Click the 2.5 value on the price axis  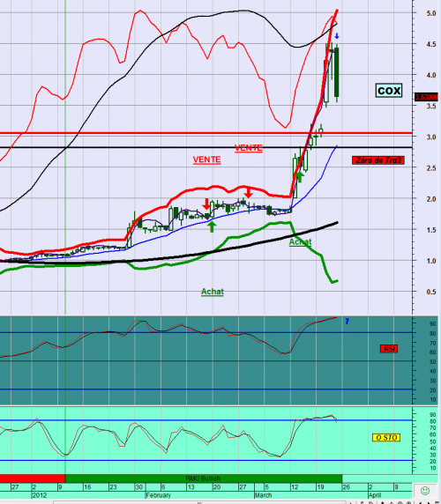pyautogui.click(x=430, y=168)
